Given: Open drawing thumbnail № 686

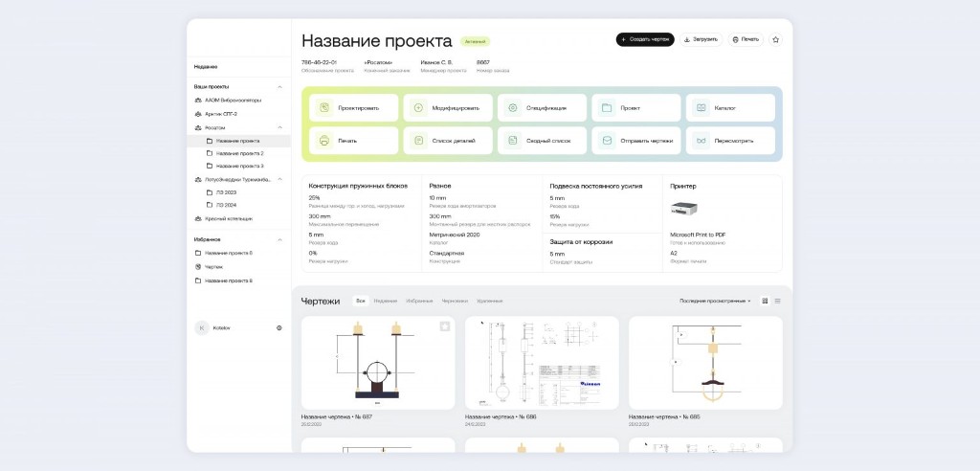Looking at the screenshot, I should point(542,363).
